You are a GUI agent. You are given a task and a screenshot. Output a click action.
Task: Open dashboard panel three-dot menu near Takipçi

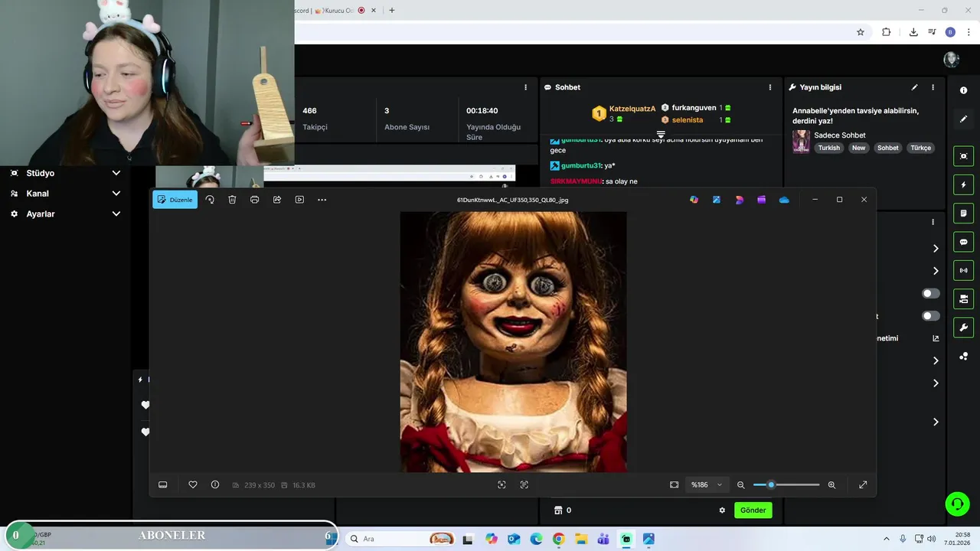[x=525, y=87]
